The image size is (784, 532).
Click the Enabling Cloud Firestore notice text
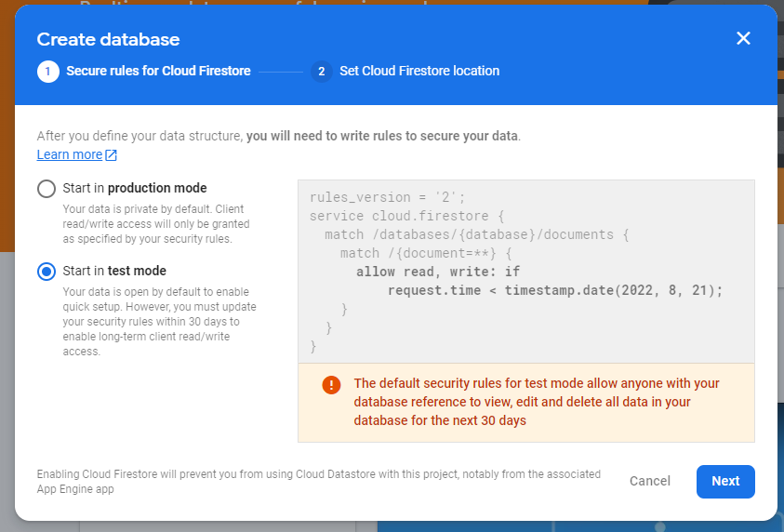[x=318, y=482]
